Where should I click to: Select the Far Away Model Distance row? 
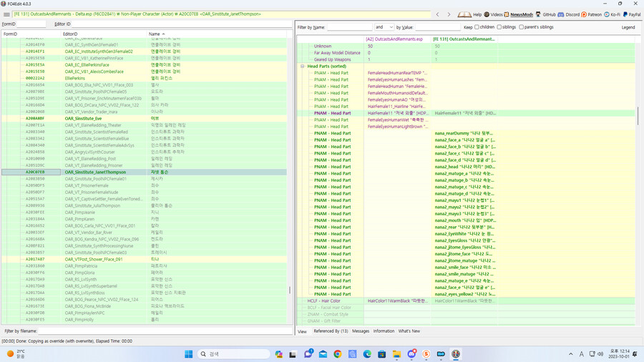pos(466,53)
